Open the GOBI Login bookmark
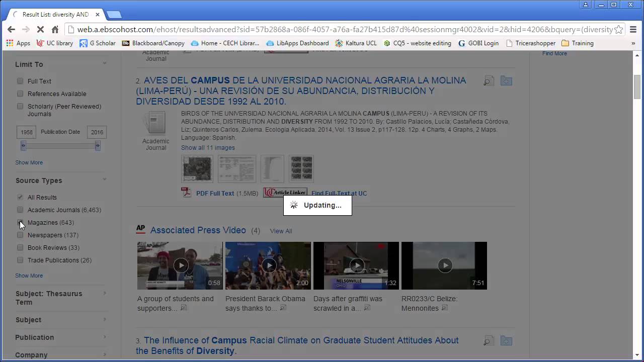 478,43
